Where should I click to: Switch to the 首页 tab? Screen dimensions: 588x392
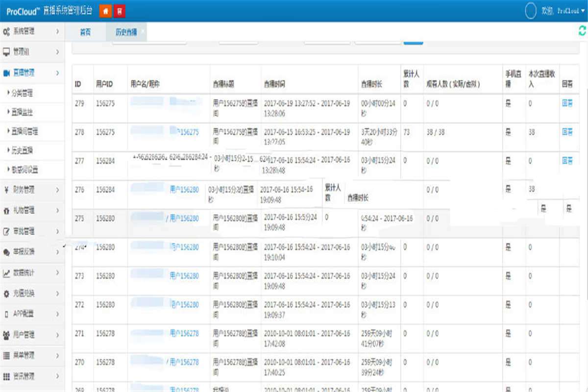click(x=85, y=32)
